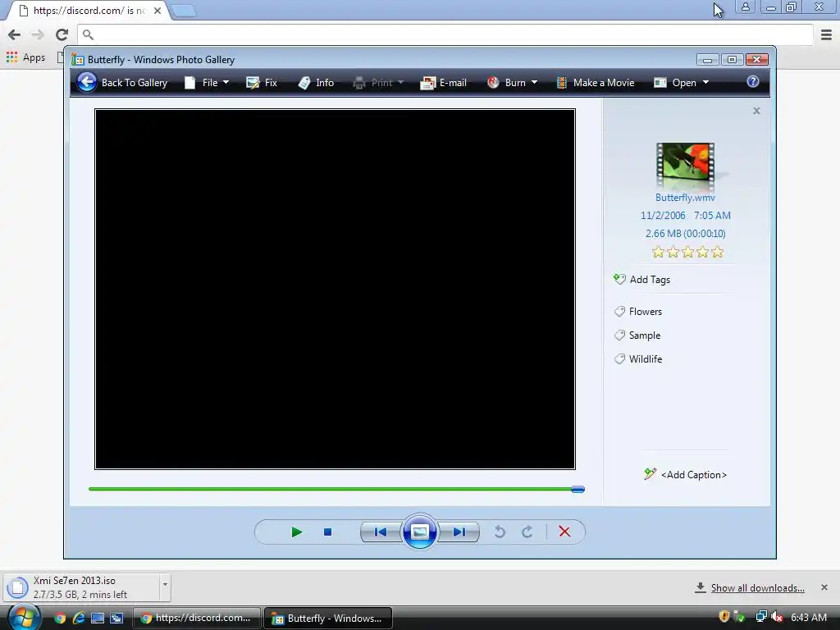Image resolution: width=840 pixels, height=630 pixels.
Task: Stop video playback
Action: (x=328, y=532)
